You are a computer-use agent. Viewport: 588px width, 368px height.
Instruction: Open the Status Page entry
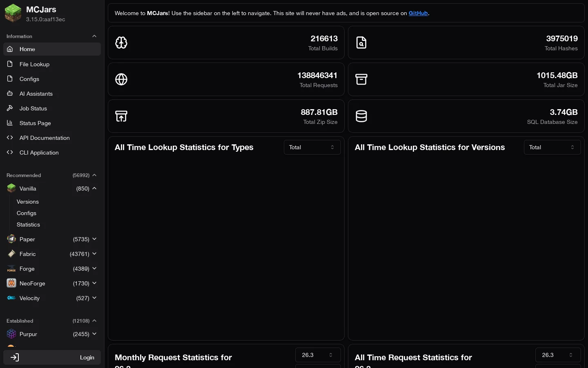(52, 123)
